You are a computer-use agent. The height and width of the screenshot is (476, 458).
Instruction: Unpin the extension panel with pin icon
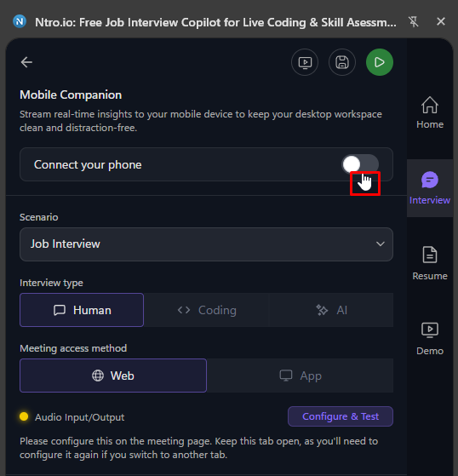pos(413,22)
